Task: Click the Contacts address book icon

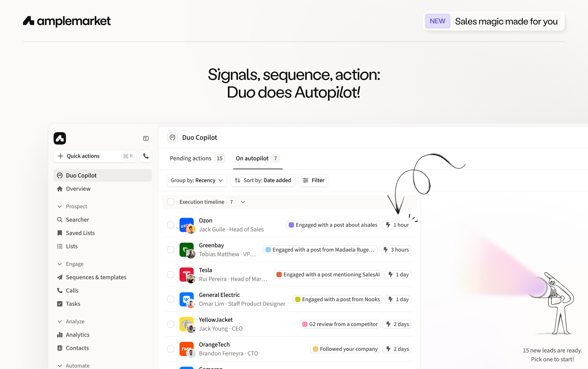Action: [60, 348]
